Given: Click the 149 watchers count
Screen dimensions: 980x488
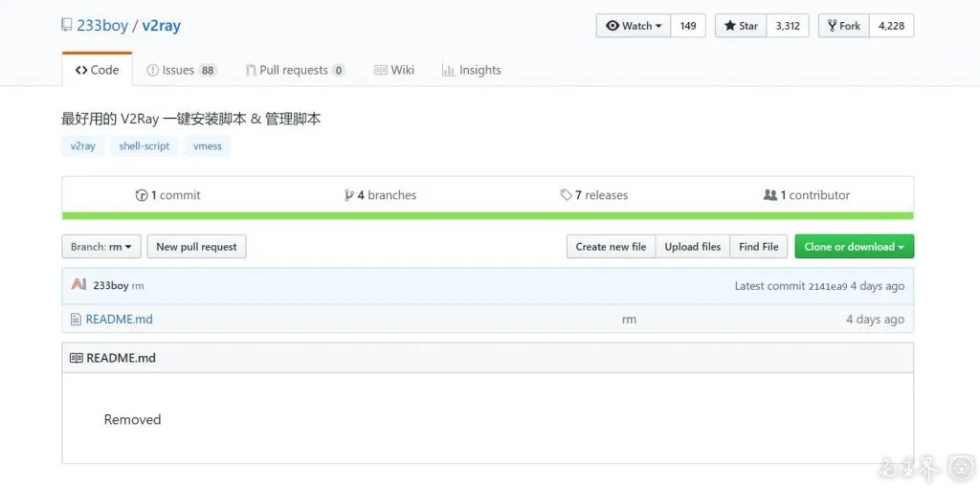Looking at the screenshot, I should tap(688, 26).
